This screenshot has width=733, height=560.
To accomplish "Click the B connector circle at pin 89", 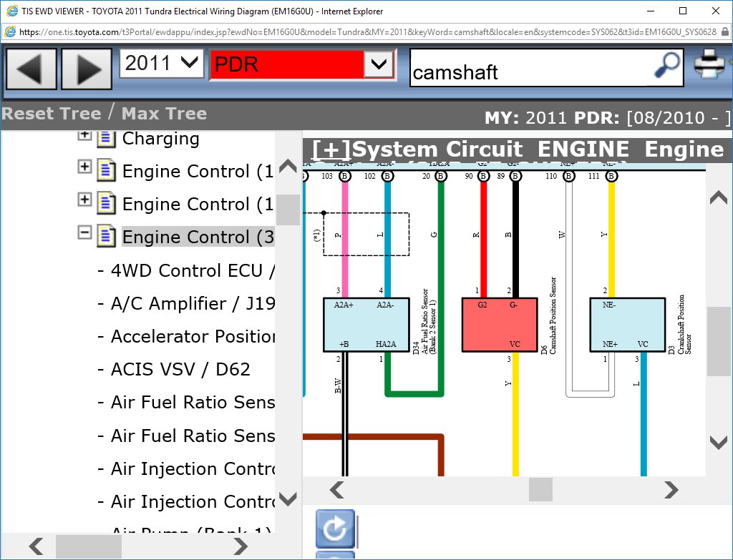I will click(x=515, y=176).
